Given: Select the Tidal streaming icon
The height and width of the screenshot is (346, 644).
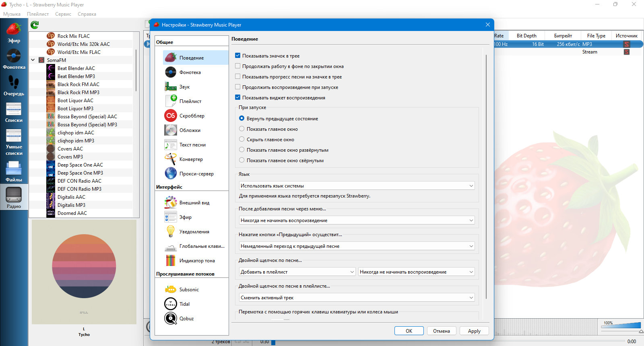Looking at the screenshot, I should click(171, 304).
